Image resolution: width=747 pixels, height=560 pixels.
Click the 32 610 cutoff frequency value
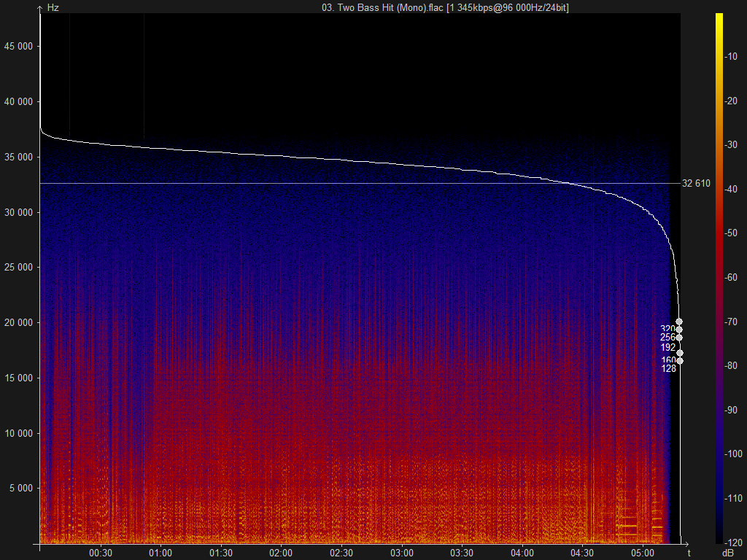696,183
